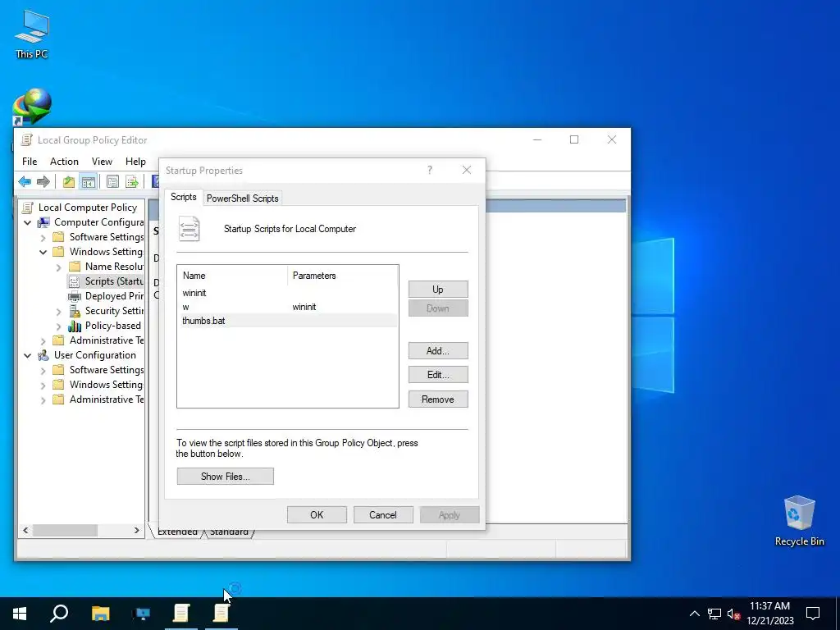
Task: Click Cancel in Startup Properties
Action: [x=383, y=515]
